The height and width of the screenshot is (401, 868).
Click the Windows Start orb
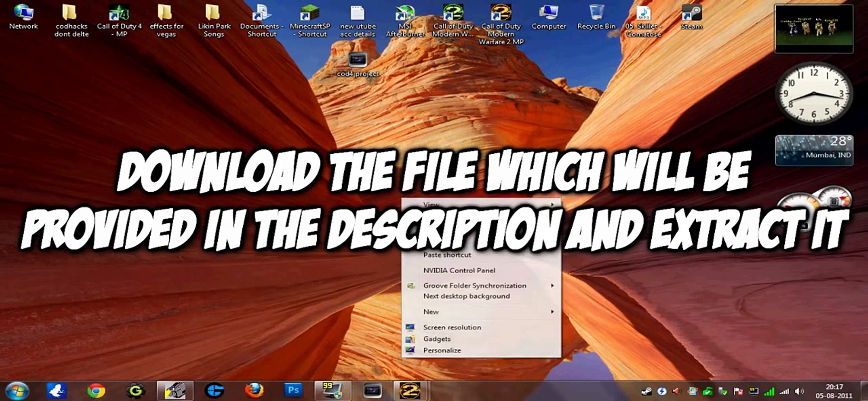click(x=17, y=391)
